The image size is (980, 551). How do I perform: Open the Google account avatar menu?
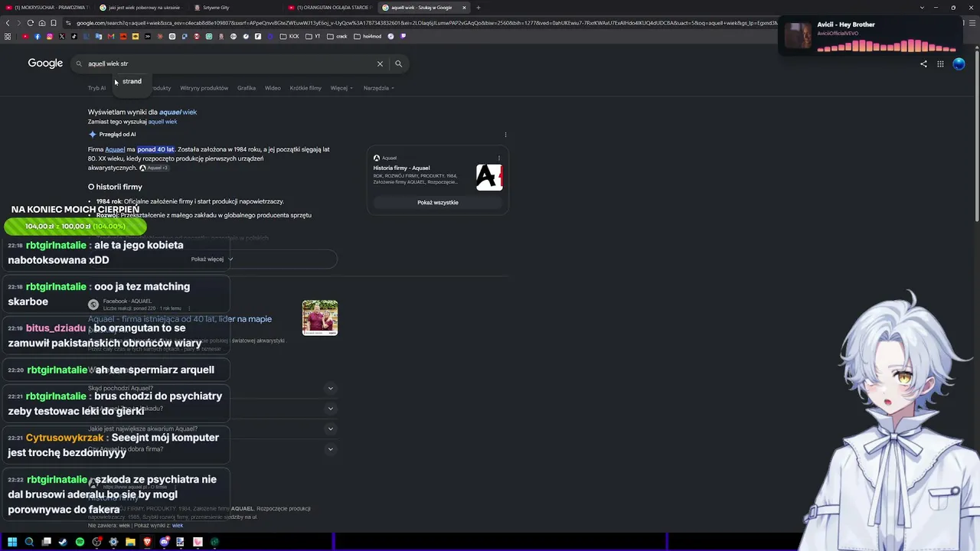(x=959, y=64)
